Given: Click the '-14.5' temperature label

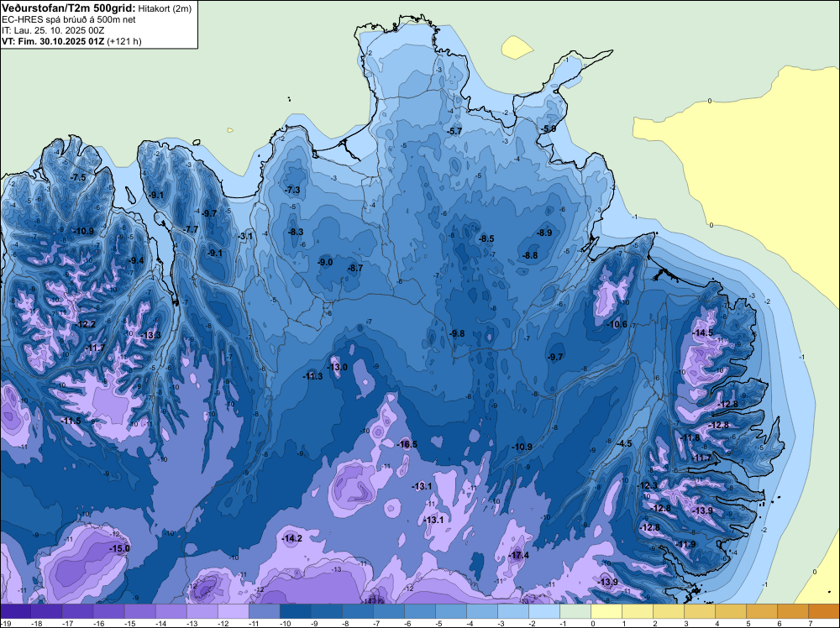Looking at the screenshot, I should [x=703, y=332].
